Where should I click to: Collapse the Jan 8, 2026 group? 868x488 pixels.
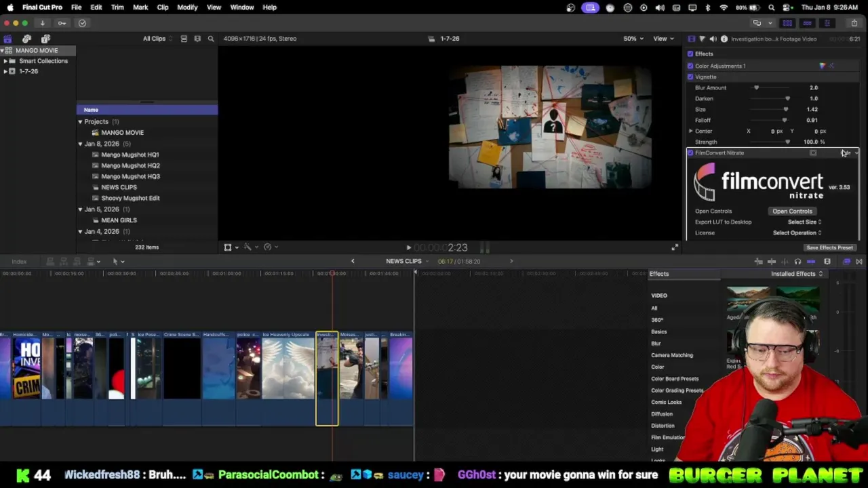tap(80, 144)
